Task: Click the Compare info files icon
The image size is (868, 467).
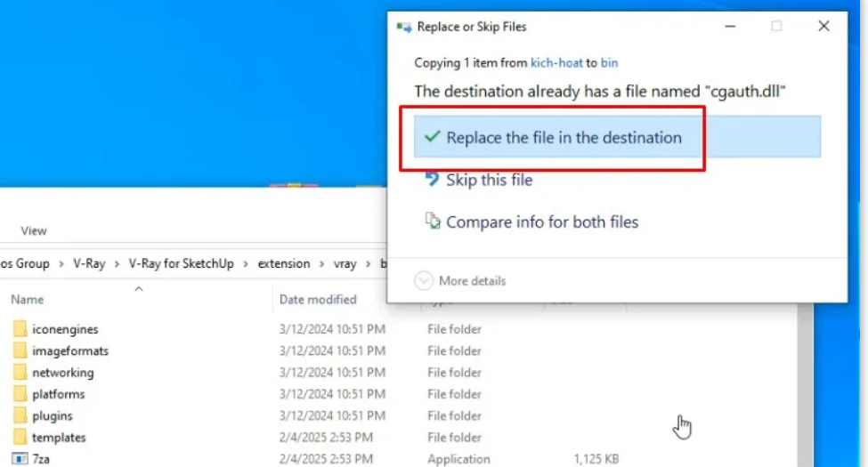Action: coord(433,221)
